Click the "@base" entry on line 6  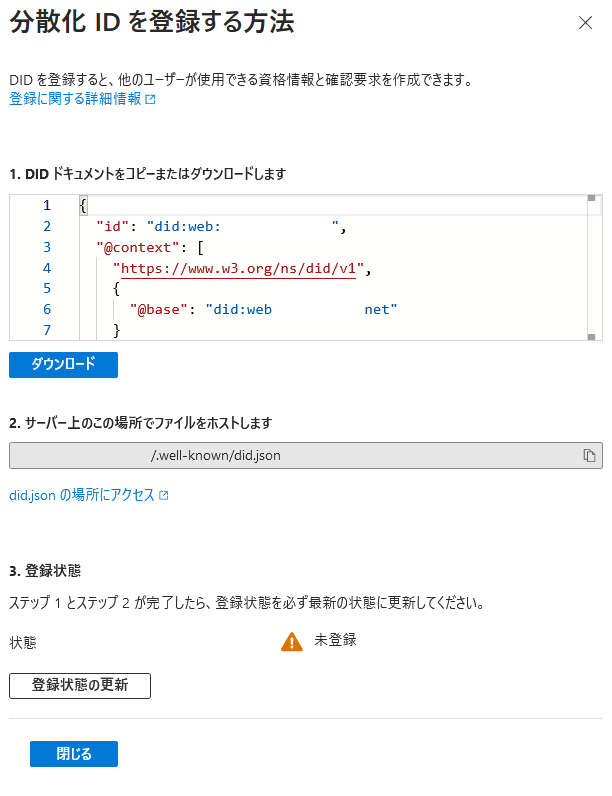tap(161, 310)
